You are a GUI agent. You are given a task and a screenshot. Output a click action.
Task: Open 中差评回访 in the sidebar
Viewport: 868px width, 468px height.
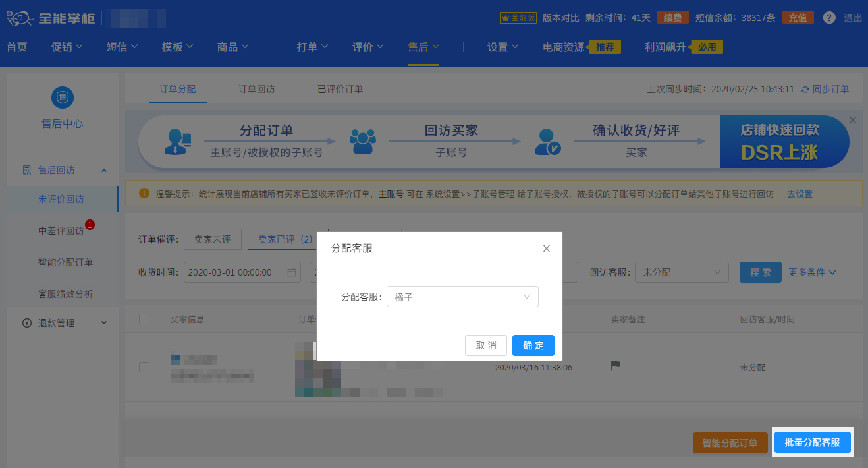pos(61,231)
